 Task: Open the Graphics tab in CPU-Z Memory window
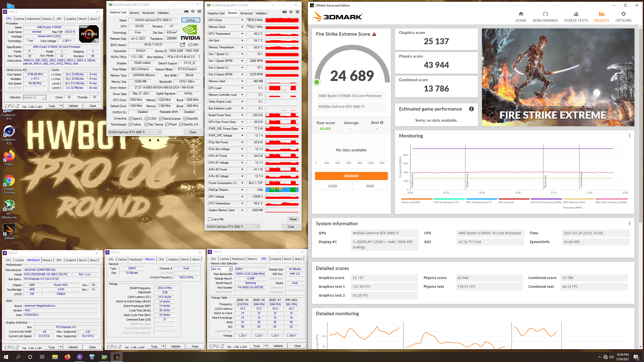coord(173,259)
